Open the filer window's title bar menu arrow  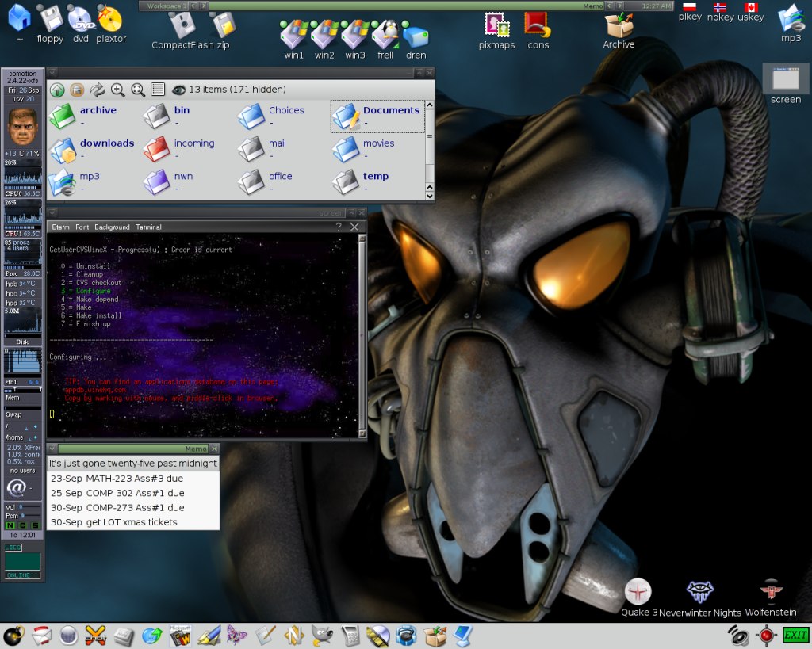point(52,73)
